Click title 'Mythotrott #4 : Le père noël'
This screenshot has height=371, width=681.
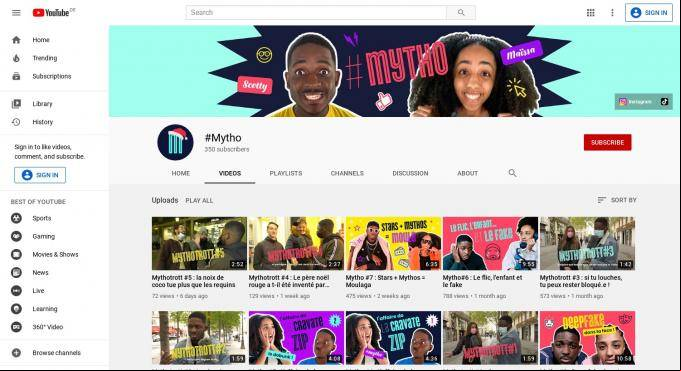point(289,281)
